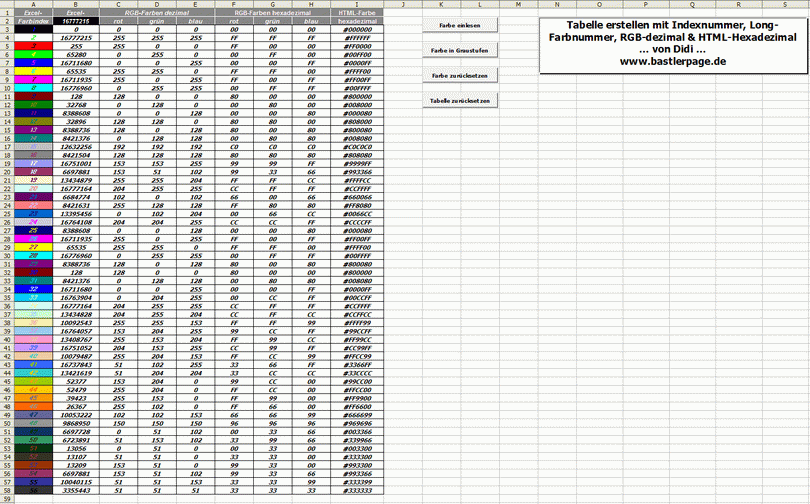
Task: Select the long color value 3355443
Action: point(76,491)
